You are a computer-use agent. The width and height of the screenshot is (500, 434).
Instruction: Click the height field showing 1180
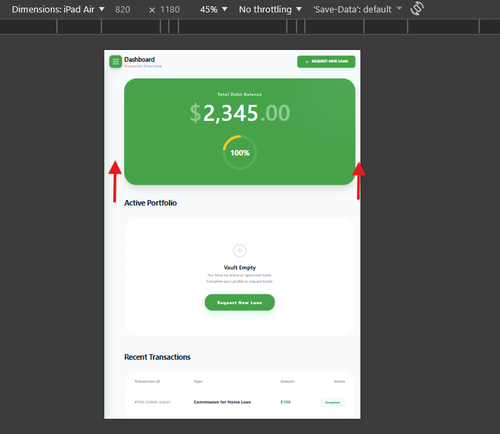[x=170, y=10]
